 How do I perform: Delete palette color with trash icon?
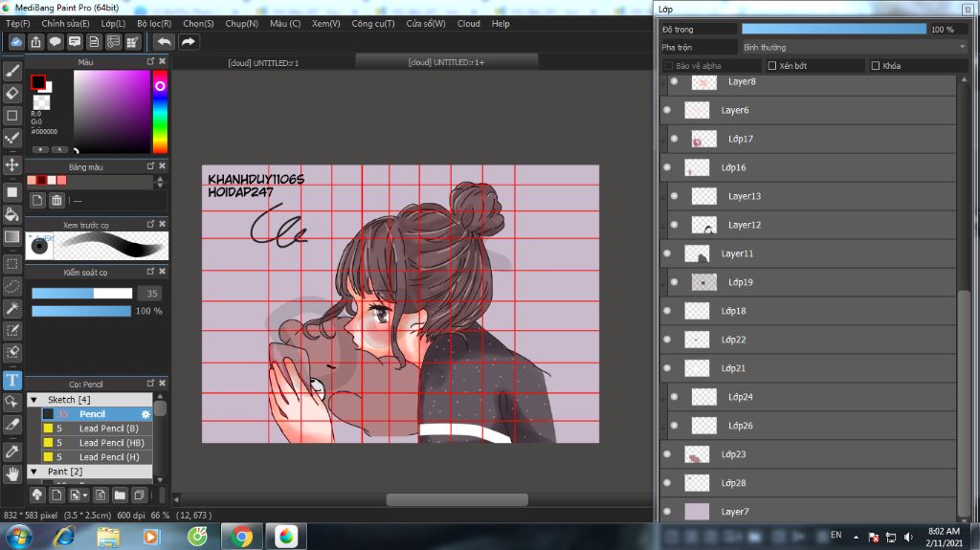(56, 200)
